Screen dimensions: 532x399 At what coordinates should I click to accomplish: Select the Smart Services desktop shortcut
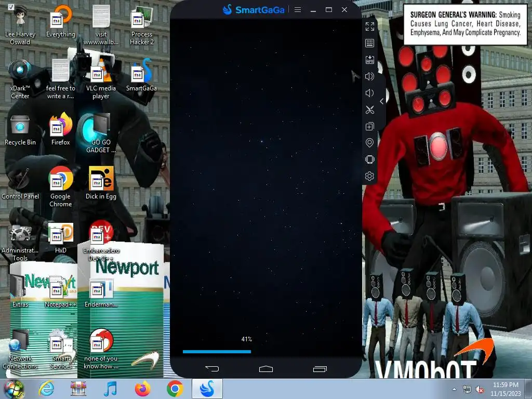pos(60,349)
